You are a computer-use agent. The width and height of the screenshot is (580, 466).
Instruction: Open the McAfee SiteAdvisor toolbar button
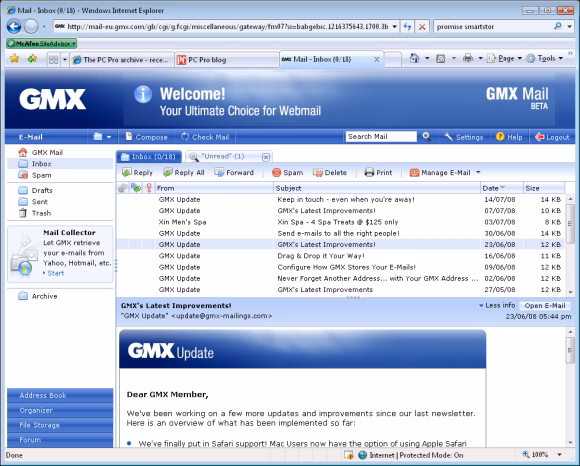[x=41, y=44]
